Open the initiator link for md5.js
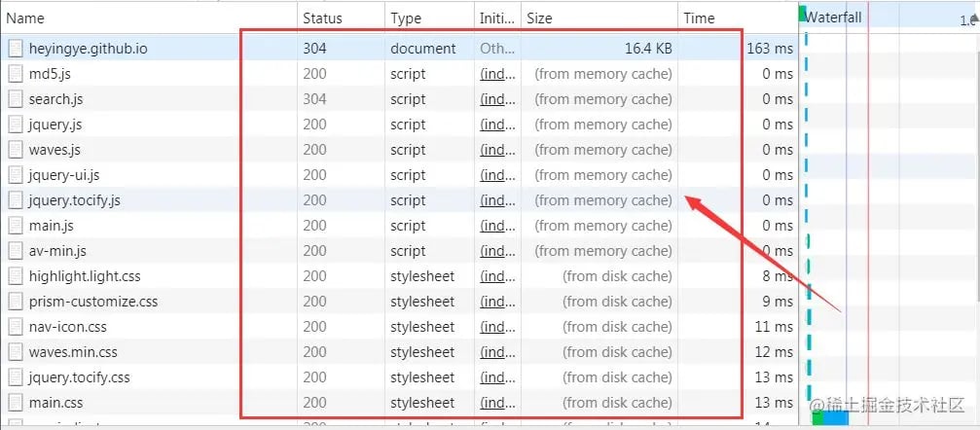This screenshot has width=980, height=430. (497, 74)
